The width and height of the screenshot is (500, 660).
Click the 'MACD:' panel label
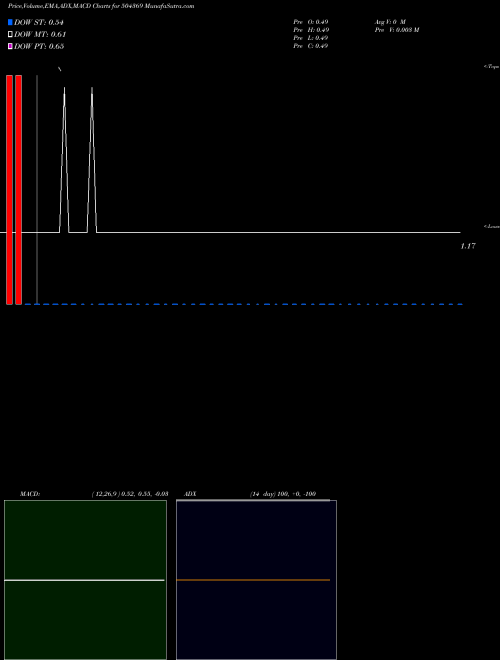coord(30,494)
